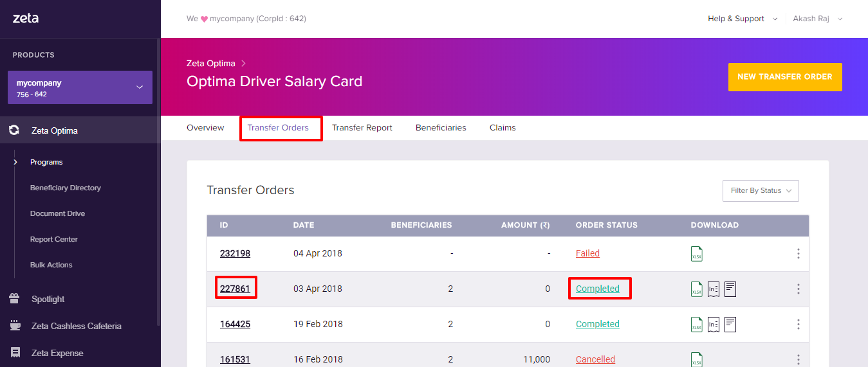Click the date 04 Apr 2018
This screenshot has height=367, width=868.
[x=318, y=254]
